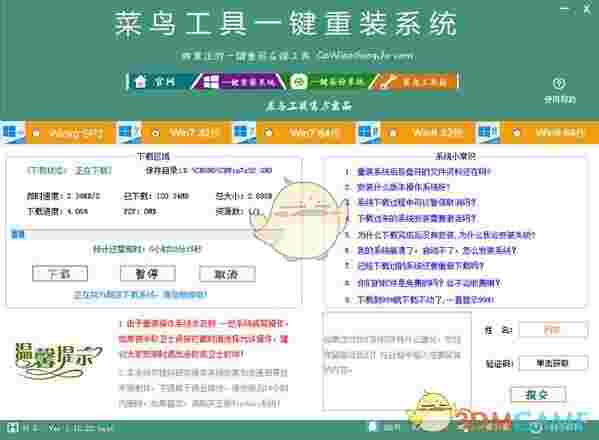
Task: Click the wrench icon on the orange tab
Action: 387,82
